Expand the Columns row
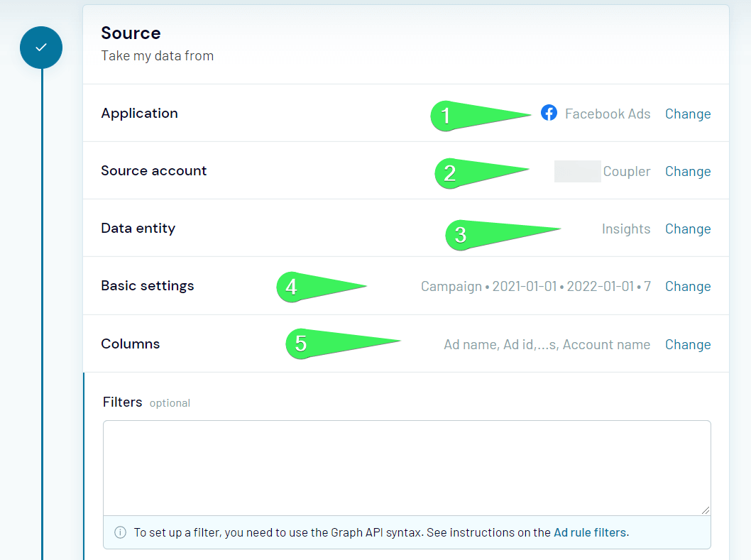Screen dimensions: 751x560 406,344
